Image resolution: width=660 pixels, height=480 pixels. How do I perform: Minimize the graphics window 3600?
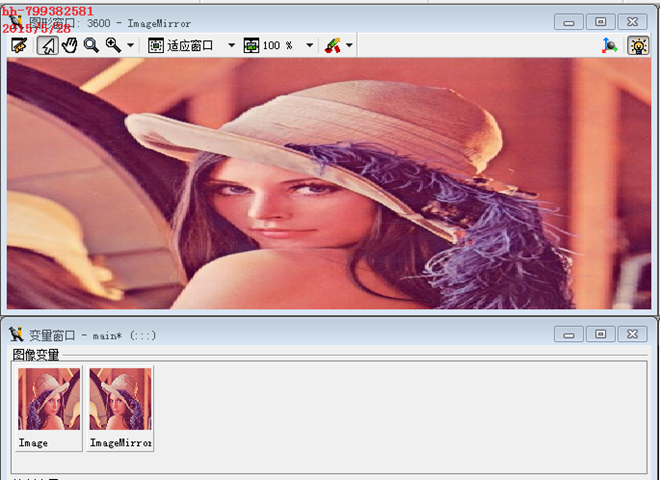pos(569,22)
